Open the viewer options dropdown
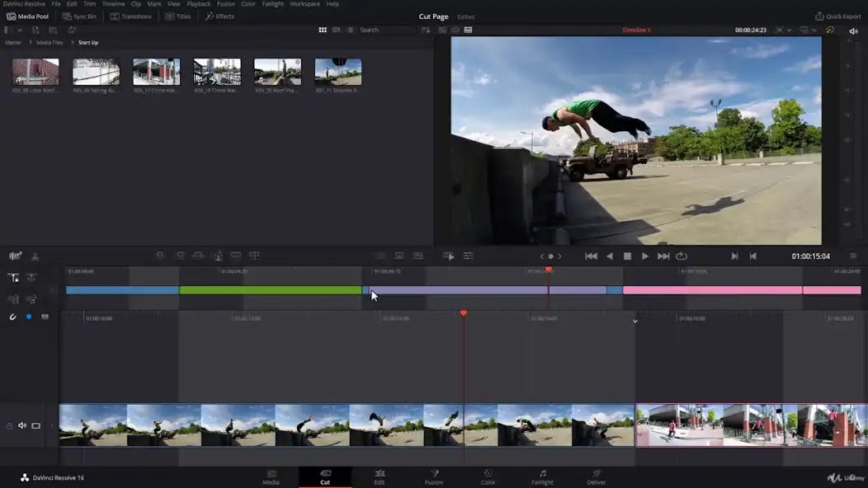This screenshot has width=868, height=488. [x=814, y=30]
